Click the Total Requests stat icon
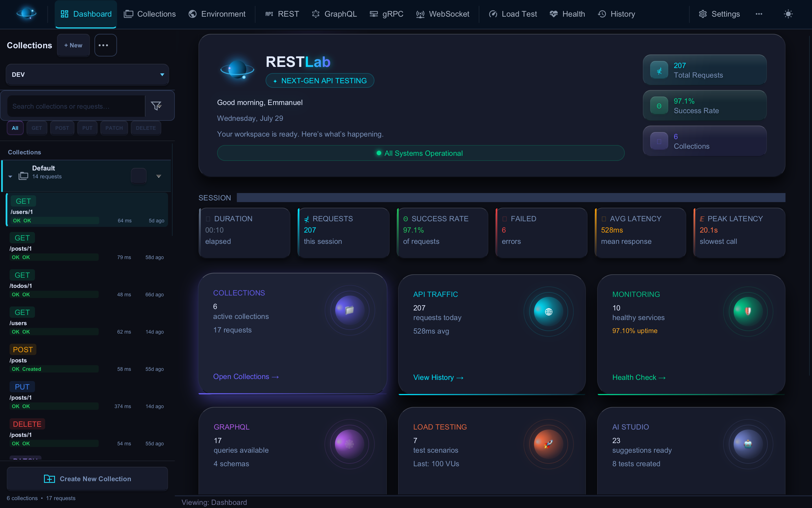 (659, 70)
